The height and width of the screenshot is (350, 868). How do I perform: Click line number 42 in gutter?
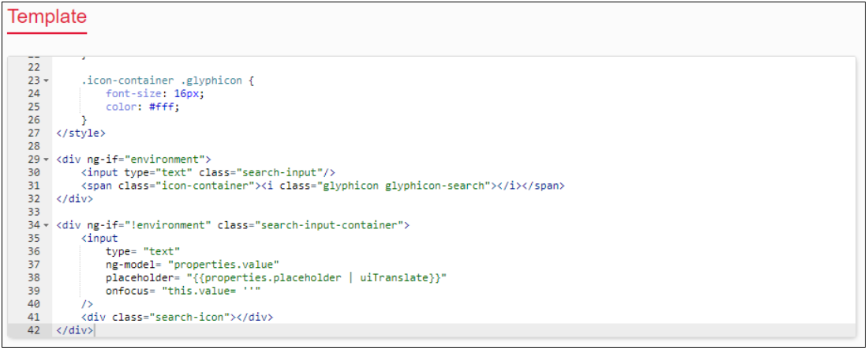(x=34, y=330)
